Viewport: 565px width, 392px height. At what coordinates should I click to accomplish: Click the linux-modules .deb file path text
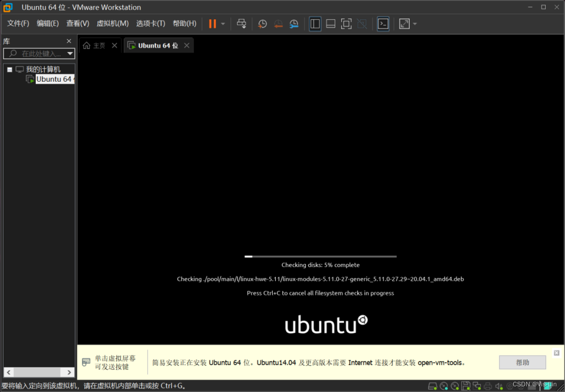[320, 279]
